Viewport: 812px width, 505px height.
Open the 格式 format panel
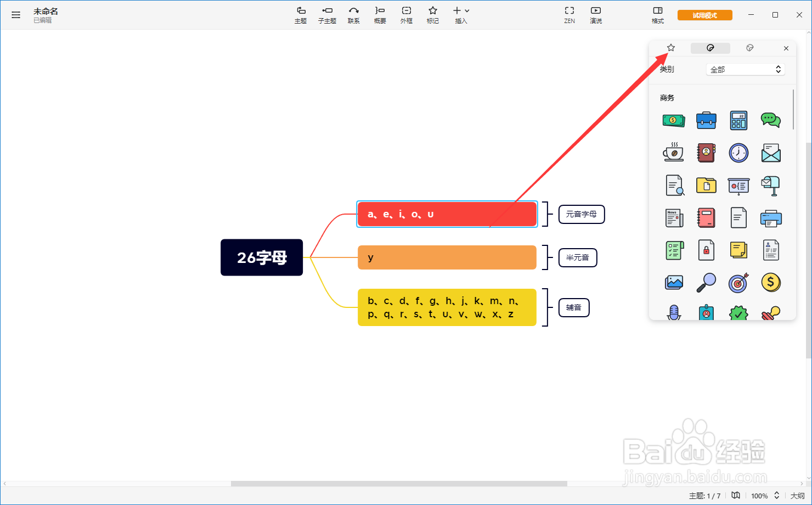(x=658, y=15)
